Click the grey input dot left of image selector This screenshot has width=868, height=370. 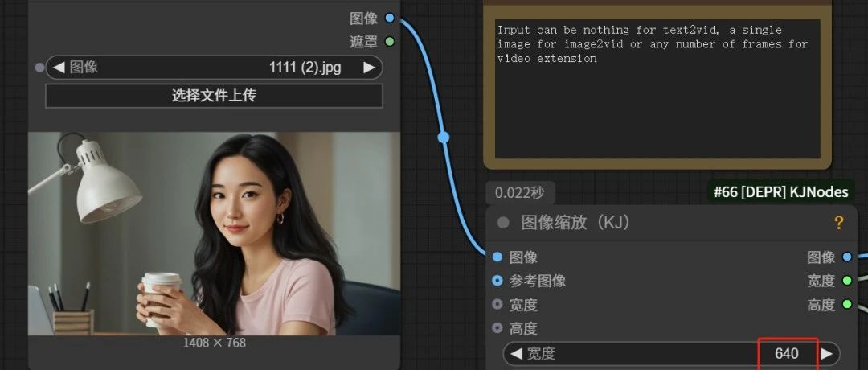(39, 68)
